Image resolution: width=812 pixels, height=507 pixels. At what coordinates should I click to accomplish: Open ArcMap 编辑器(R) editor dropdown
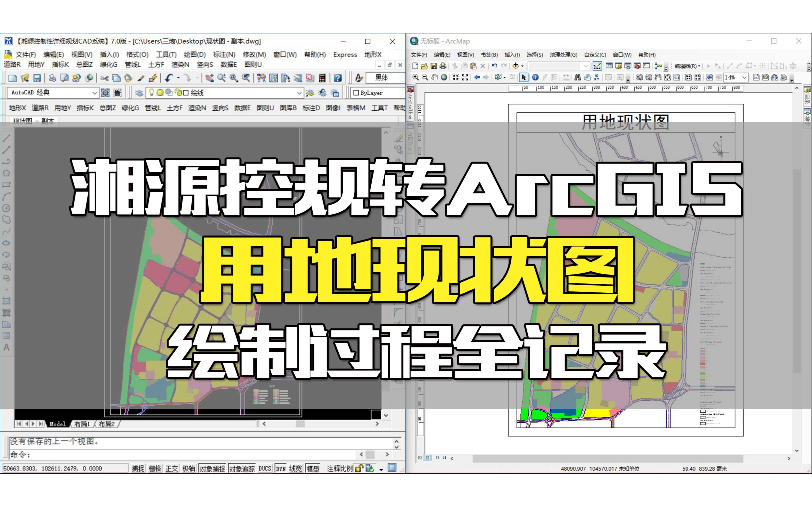click(688, 66)
